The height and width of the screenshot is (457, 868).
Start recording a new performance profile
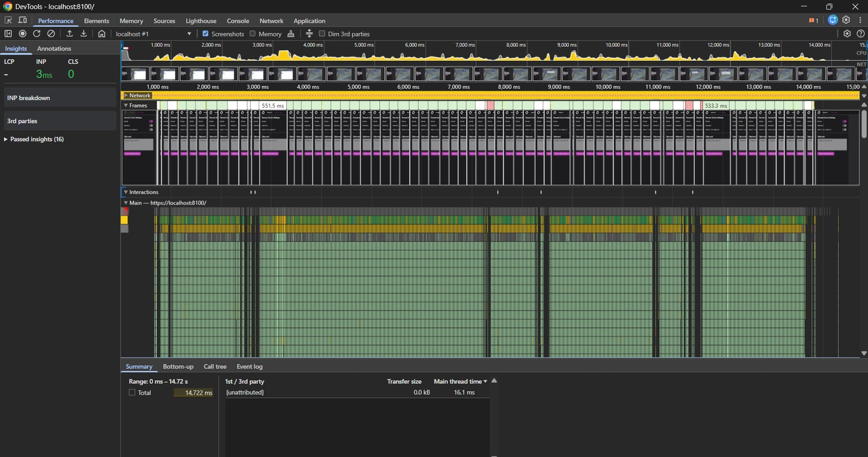23,34
